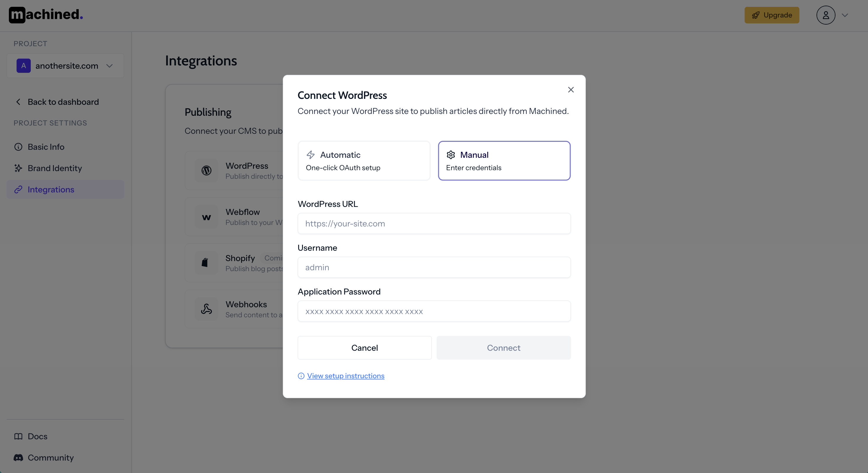Click the Cancel button
Screen dimensions: 868x473
[364, 347]
